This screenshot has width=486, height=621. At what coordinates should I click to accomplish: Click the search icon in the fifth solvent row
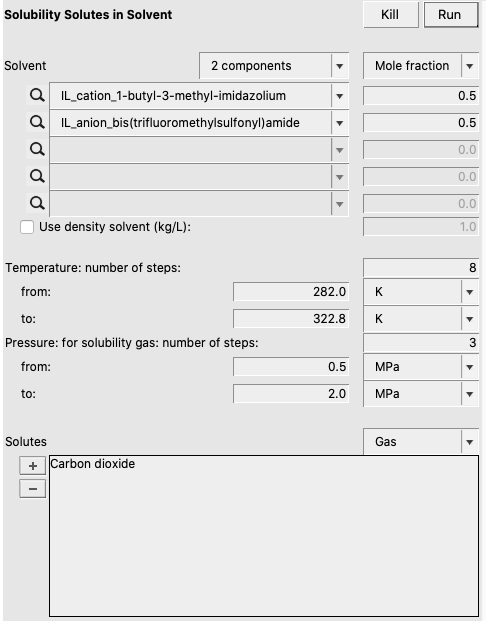[37, 203]
